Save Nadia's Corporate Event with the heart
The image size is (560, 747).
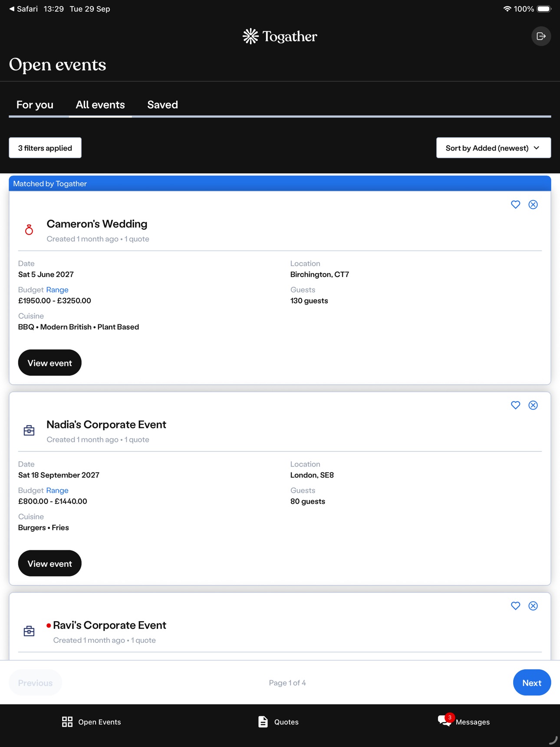point(515,405)
